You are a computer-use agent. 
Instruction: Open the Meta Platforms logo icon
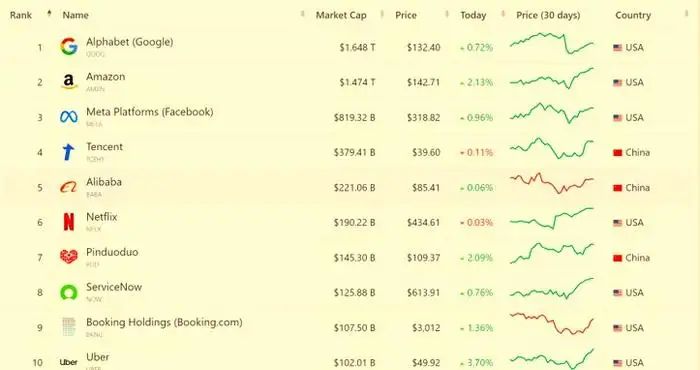pos(69,117)
